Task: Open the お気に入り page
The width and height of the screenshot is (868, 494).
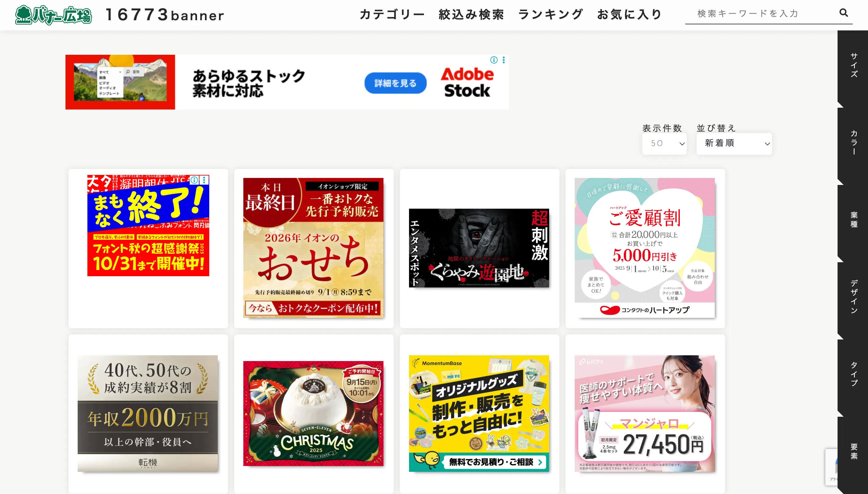Action: pyautogui.click(x=630, y=15)
